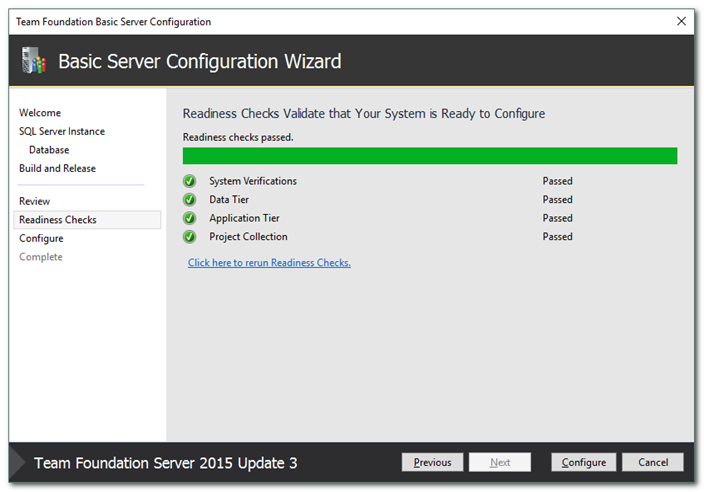Open the Review step
704x492 pixels.
(35, 201)
